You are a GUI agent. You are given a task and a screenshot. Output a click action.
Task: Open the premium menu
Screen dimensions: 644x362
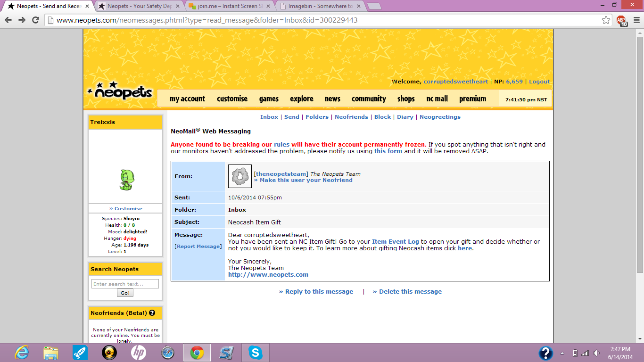pyautogui.click(x=472, y=99)
